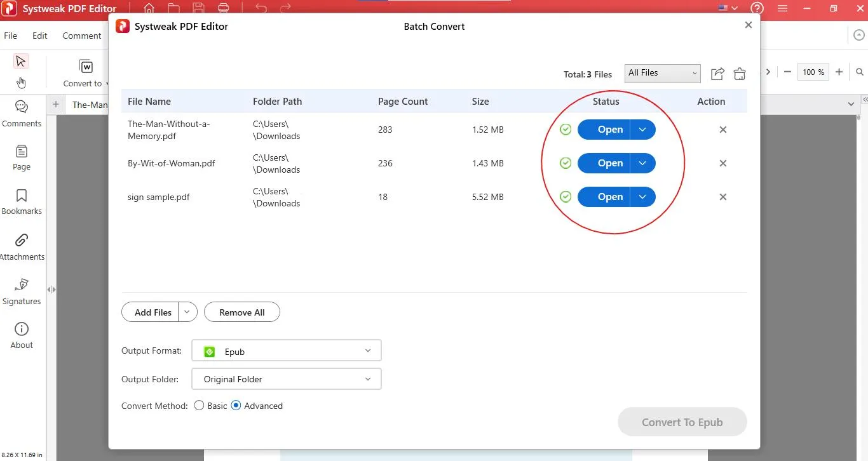Click the Remove All button
The image size is (868, 461).
(241, 312)
